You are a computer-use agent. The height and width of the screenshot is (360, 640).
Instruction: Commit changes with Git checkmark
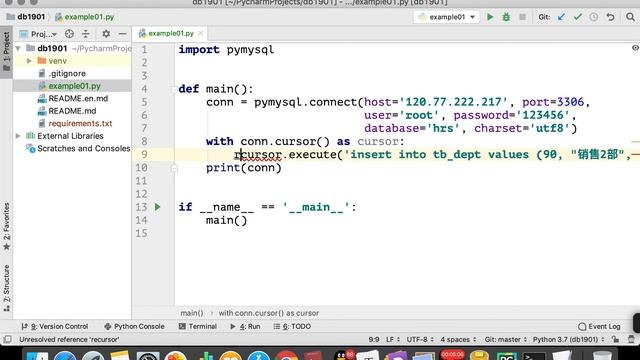[x=578, y=17]
